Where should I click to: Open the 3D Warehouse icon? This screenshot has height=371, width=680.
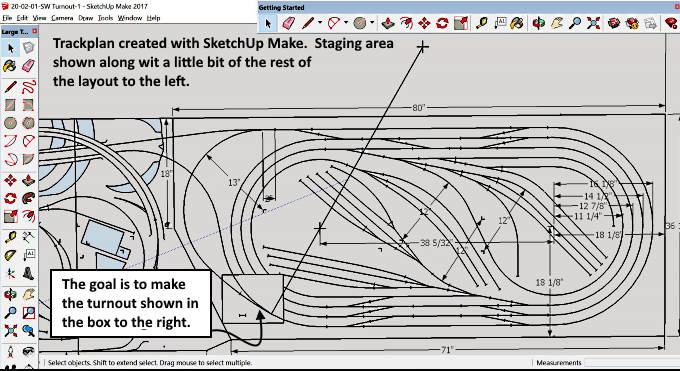click(613, 23)
